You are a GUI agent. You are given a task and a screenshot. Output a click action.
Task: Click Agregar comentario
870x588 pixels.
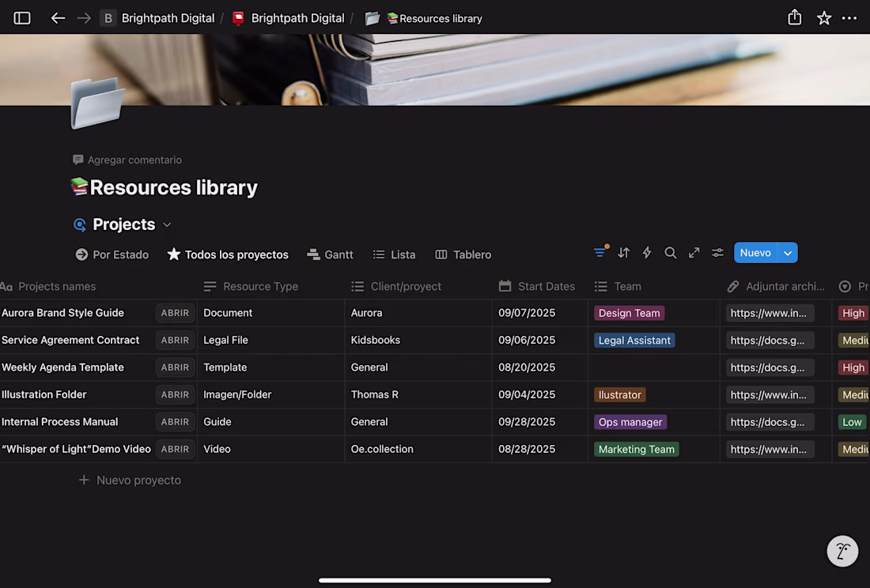point(127,160)
